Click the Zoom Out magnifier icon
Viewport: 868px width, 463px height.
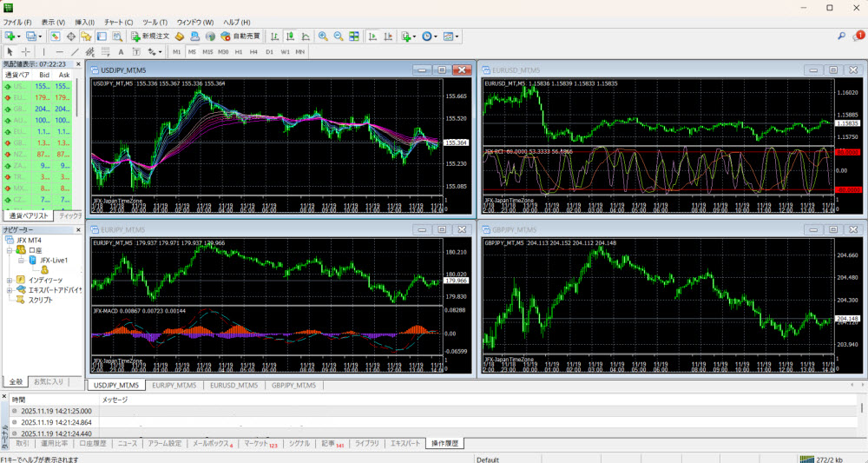click(x=338, y=36)
